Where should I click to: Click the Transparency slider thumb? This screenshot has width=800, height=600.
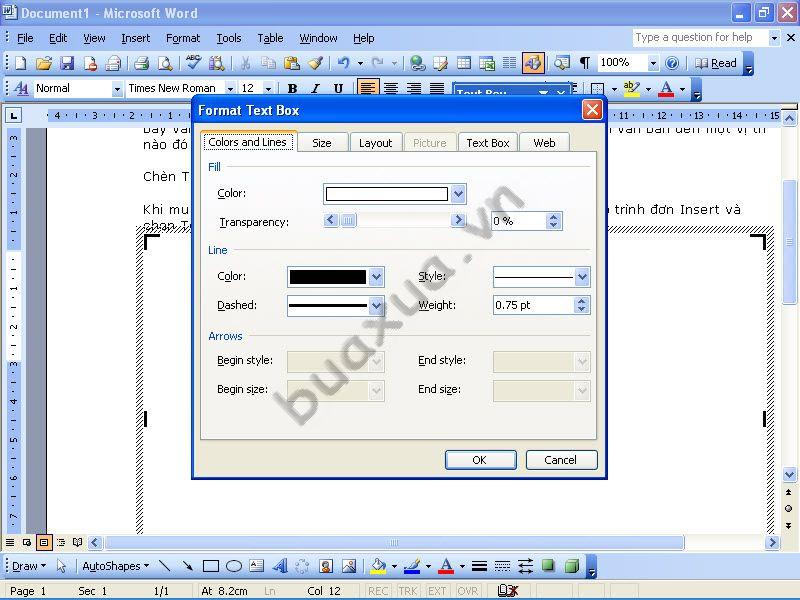pyautogui.click(x=348, y=220)
